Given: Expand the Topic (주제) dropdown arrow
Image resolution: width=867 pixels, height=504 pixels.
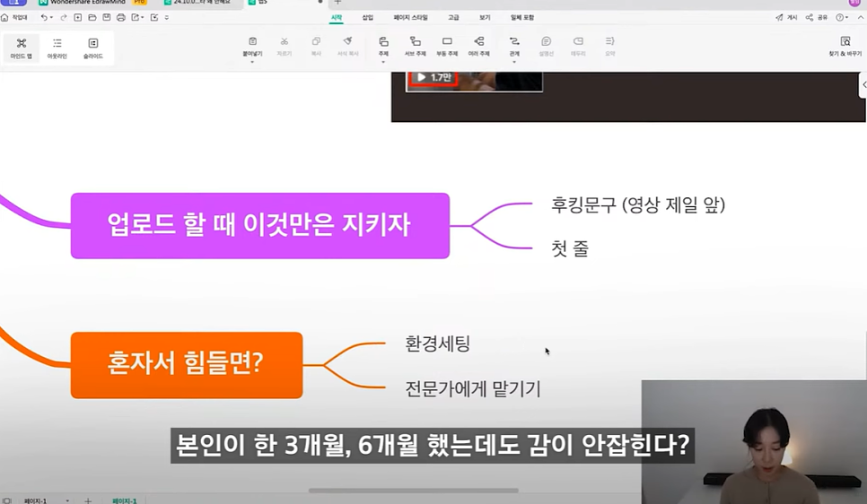Looking at the screenshot, I should point(383,62).
